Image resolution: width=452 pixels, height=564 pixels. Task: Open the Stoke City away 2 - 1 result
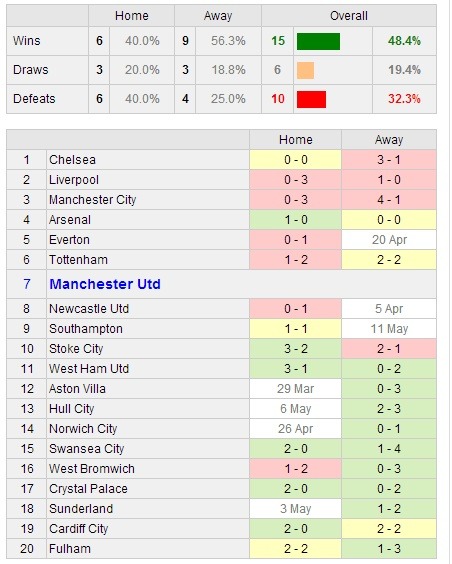pyautogui.click(x=389, y=349)
